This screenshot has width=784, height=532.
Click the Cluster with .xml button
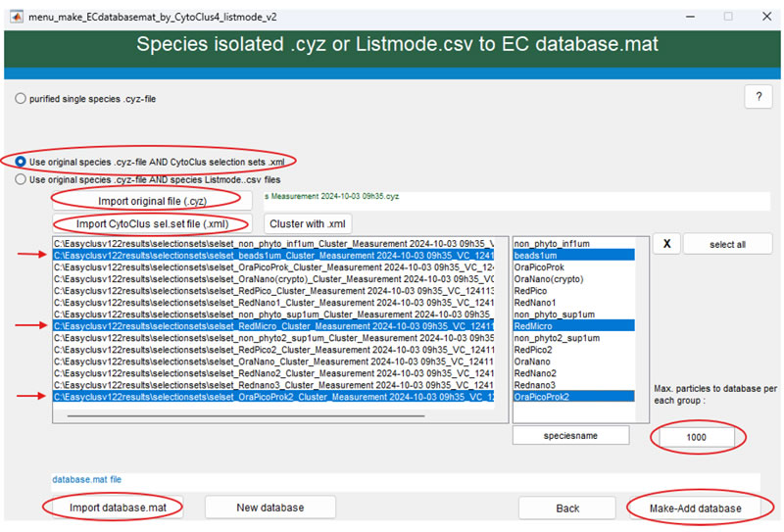tap(307, 222)
